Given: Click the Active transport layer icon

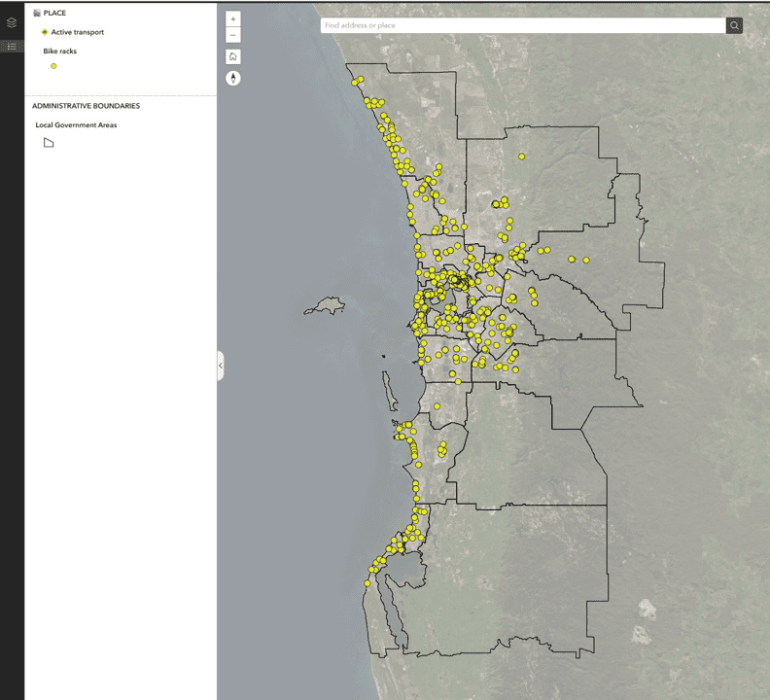Looking at the screenshot, I should pyautogui.click(x=45, y=32).
